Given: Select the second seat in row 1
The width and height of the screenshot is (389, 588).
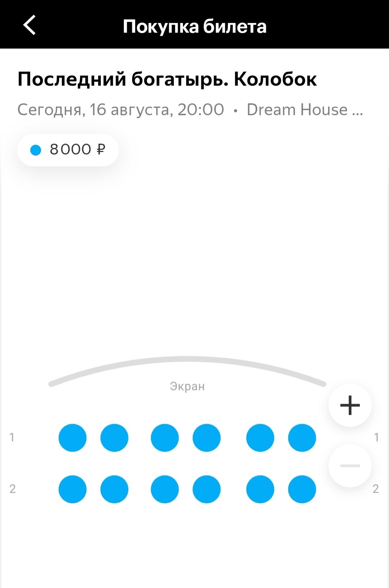Looking at the screenshot, I should 114,438.
